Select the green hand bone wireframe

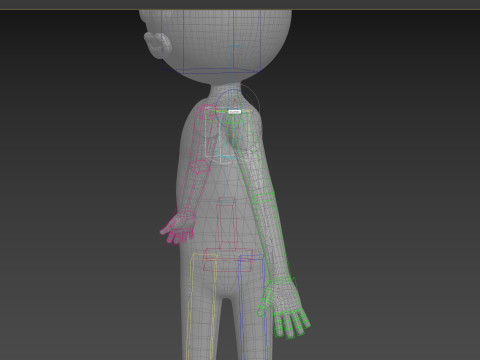[283, 308]
